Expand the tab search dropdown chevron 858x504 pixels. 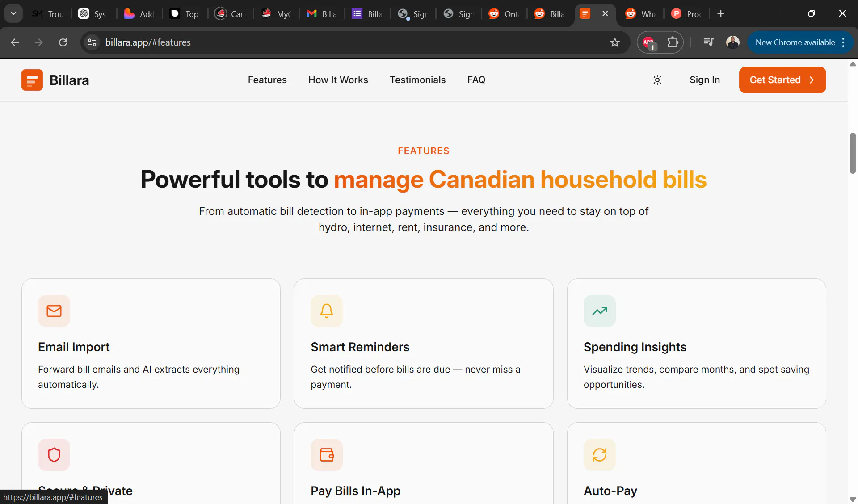point(13,13)
